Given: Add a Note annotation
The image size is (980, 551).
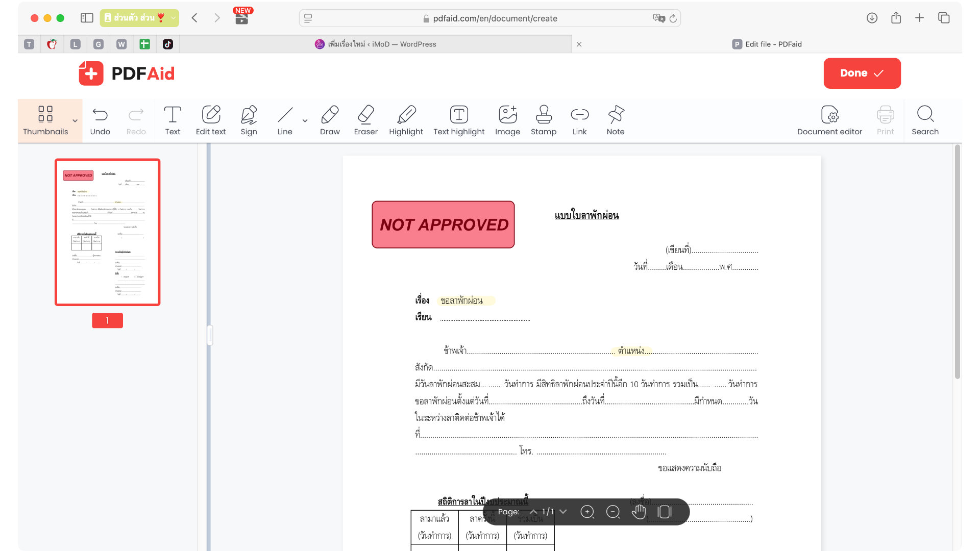Looking at the screenshot, I should (616, 120).
